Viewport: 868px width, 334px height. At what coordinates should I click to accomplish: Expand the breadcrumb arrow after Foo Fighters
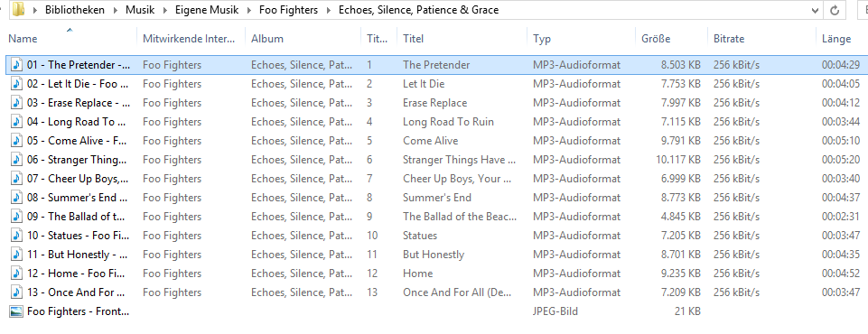[328, 10]
